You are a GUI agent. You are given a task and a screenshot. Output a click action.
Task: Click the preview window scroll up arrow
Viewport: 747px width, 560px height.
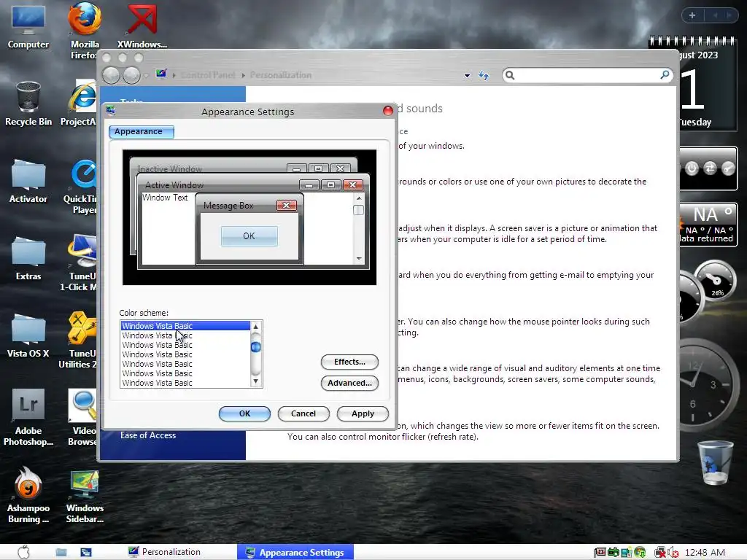[359, 198]
